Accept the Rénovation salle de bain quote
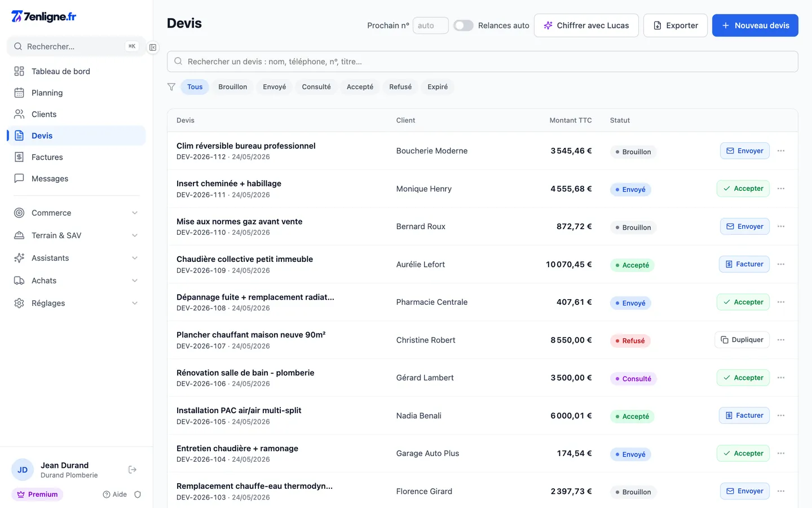Image resolution: width=812 pixels, height=508 pixels. tap(743, 378)
